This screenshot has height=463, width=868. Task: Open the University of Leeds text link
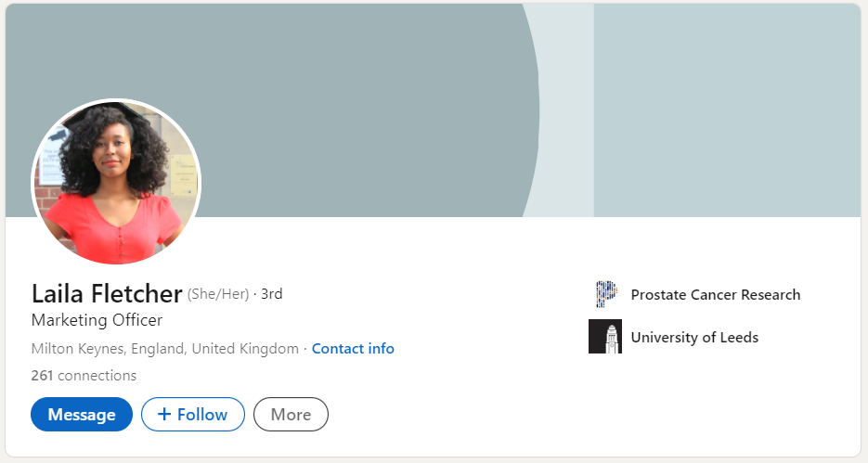point(694,337)
